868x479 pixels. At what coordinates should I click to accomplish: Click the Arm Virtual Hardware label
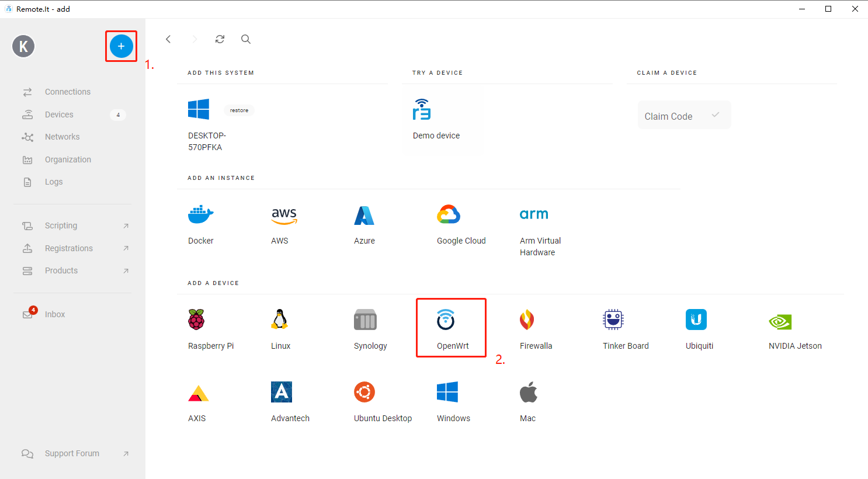click(540, 247)
